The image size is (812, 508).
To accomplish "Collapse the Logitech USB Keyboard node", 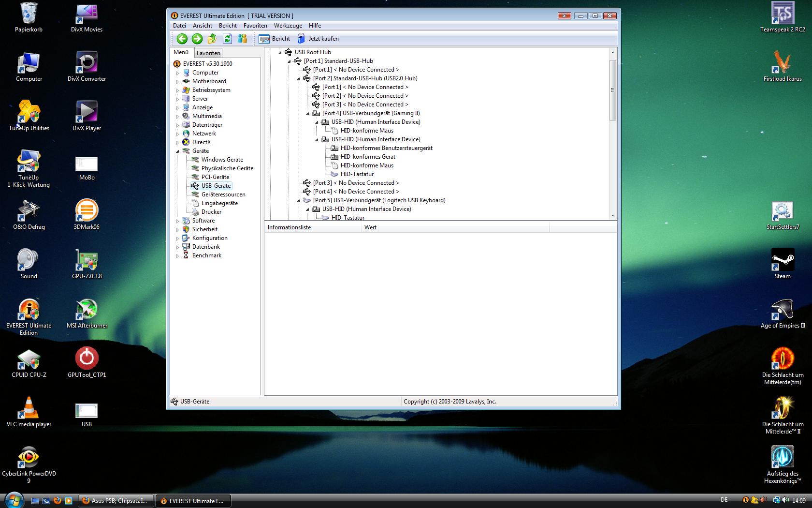I will (x=298, y=200).
